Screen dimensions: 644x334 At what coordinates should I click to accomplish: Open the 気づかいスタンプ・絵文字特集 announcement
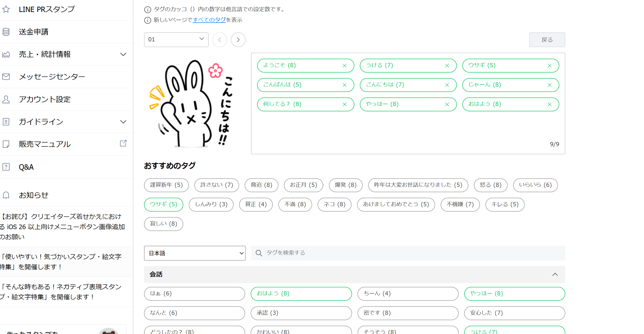(x=61, y=262)
